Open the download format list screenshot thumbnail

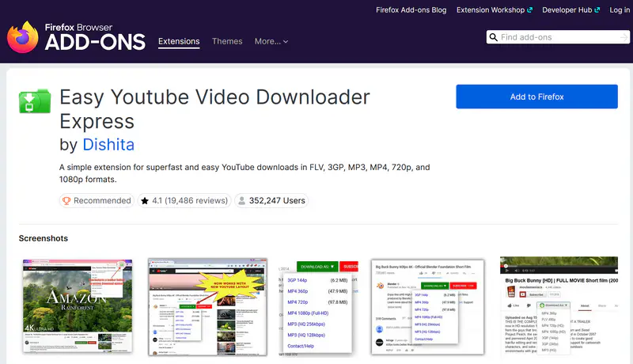coord(318,307)
